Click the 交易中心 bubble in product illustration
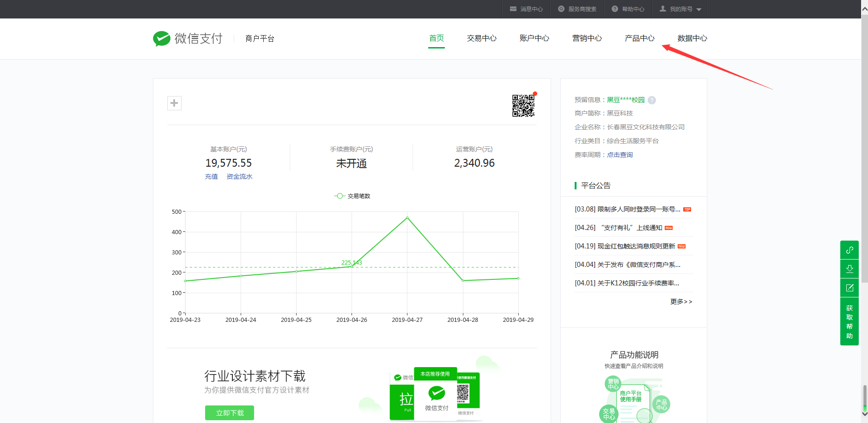868x423 pixels. pos(609,414)
